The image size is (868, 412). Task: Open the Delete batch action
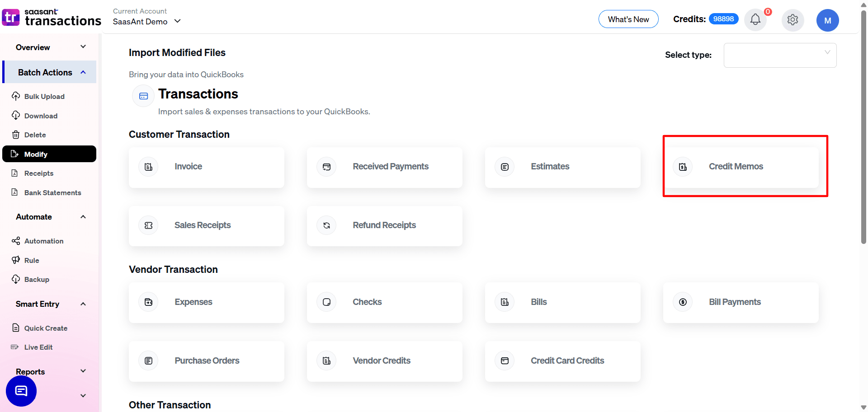tap(16, 135)
